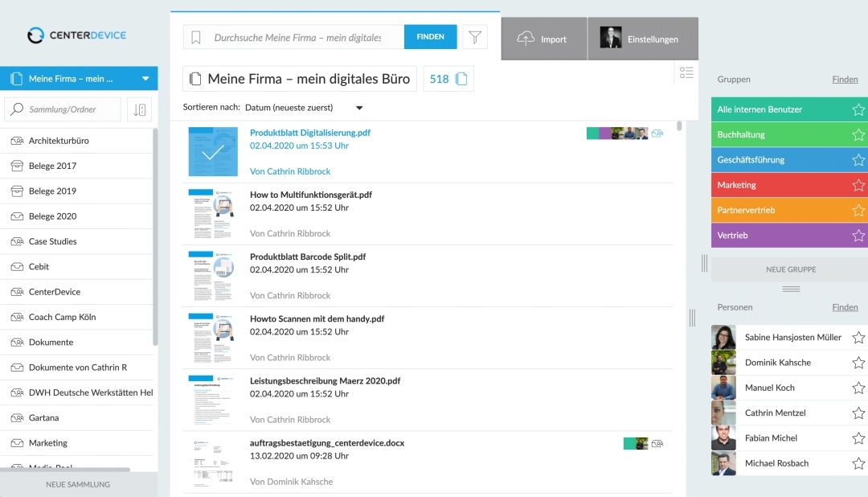The width and height of the screenshot is (868, 497).
Task: Click NEUE SAMMLUNG button
Action: [x=78, y=484]
